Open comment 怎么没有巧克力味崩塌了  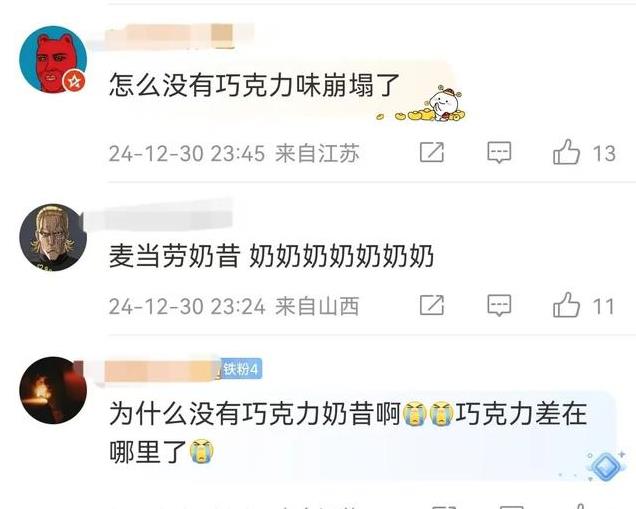254,85
